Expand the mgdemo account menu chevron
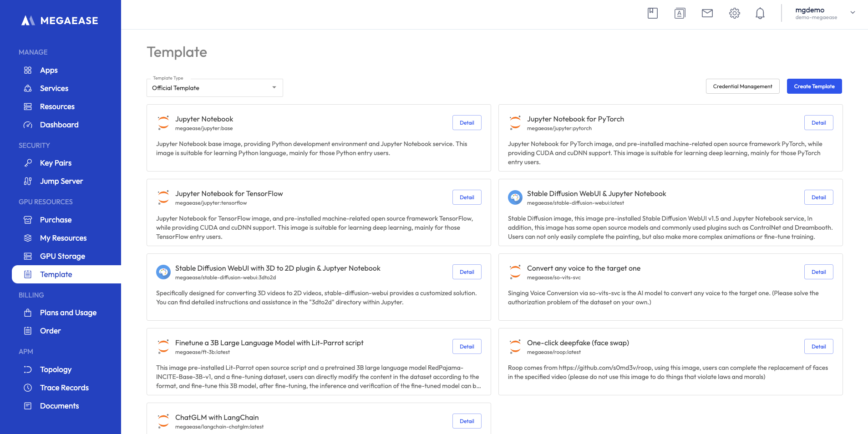 coord(853,13)
